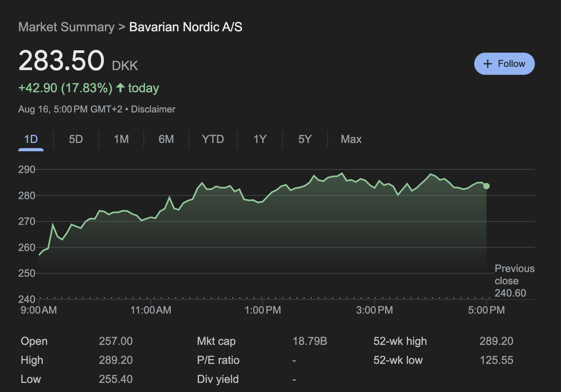561x392 pixels.
Task: Click the price 283.50
Action: pos(61,61)
